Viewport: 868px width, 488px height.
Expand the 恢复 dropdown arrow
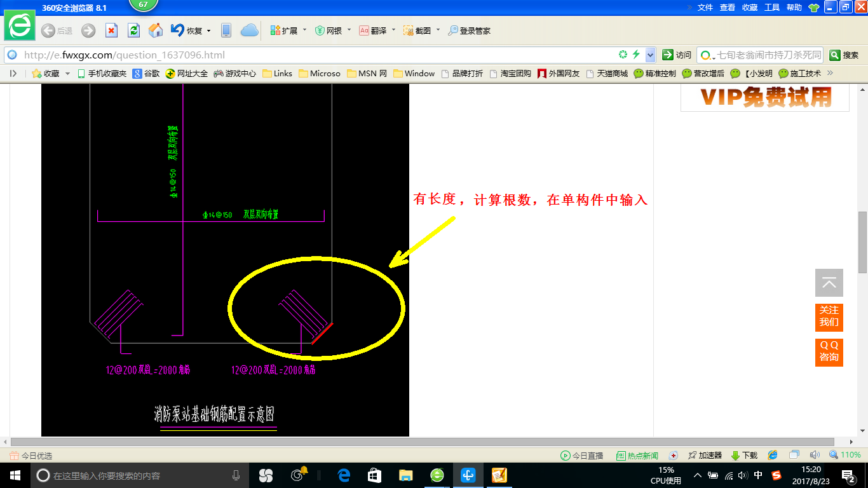(209, 30)
